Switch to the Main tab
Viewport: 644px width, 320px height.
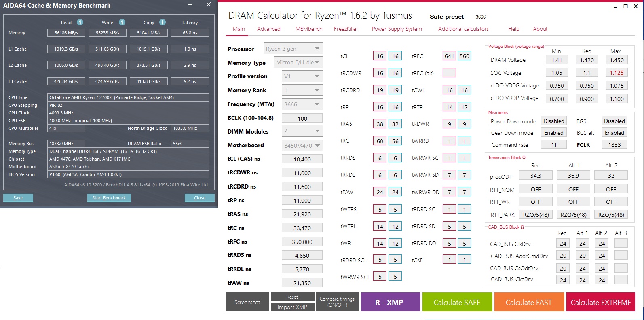click(239, 29)
